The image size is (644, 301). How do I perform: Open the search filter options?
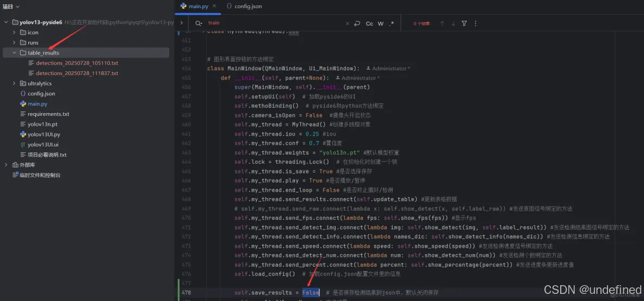(464, 23)
